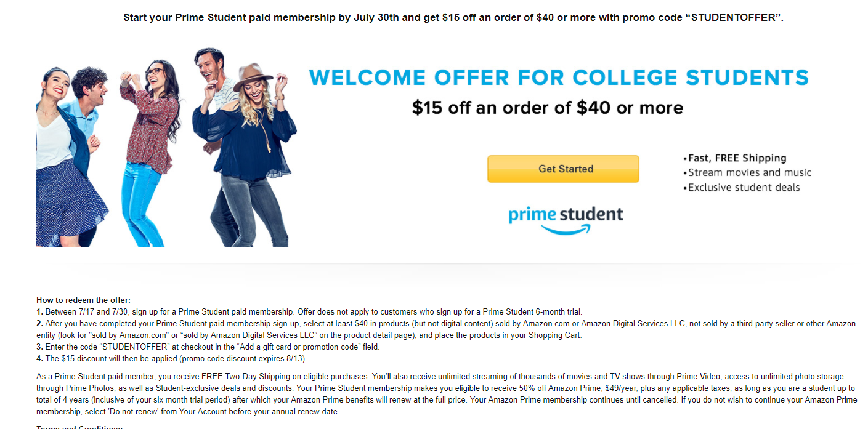Click the Do not renew instruction text
Viewport: 868px width, 429px height.
[133, 414]
